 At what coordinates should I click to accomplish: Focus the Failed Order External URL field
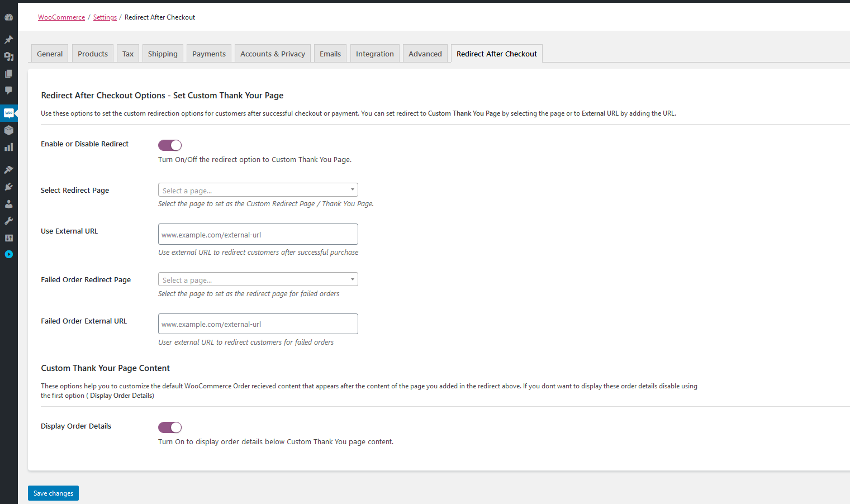coord(258,324)
